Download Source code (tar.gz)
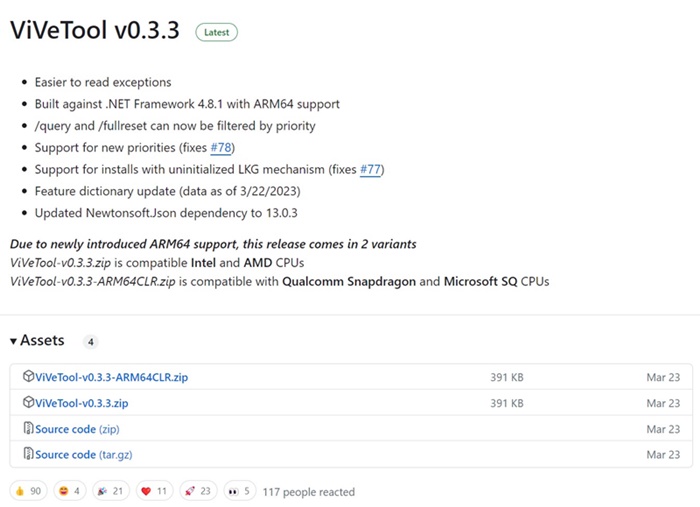The image size is (700, 507). [x=84, y=454]
